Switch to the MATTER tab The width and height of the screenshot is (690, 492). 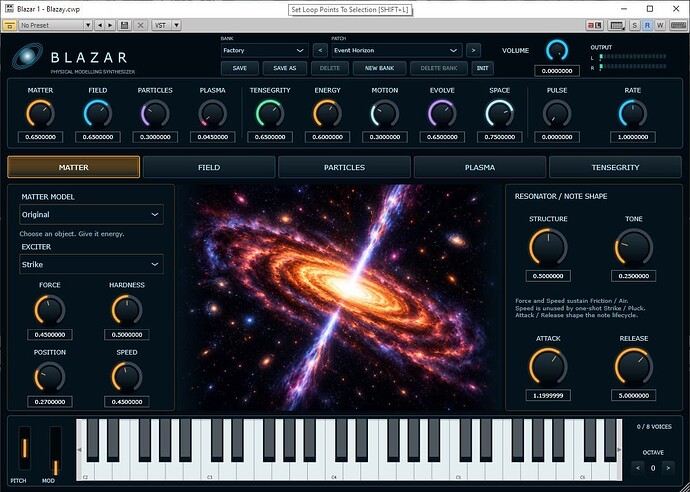[x=73, y=167]
